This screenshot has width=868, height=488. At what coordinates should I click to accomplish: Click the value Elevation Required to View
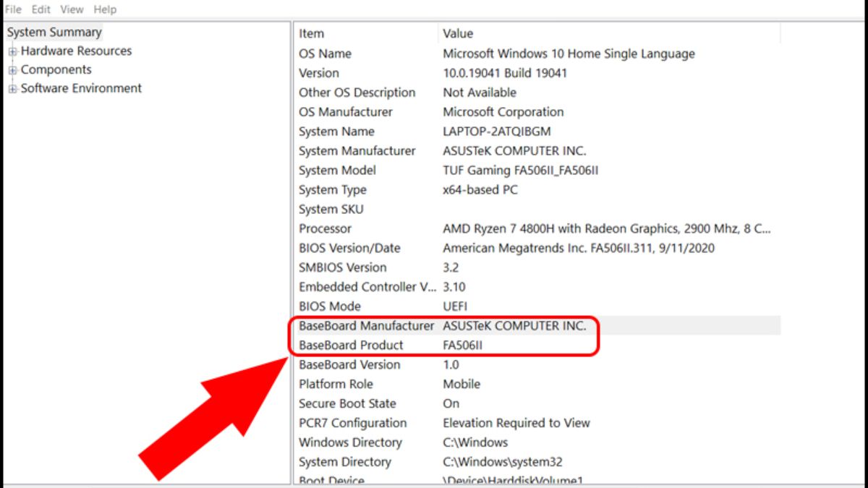[x=516, y=424]
